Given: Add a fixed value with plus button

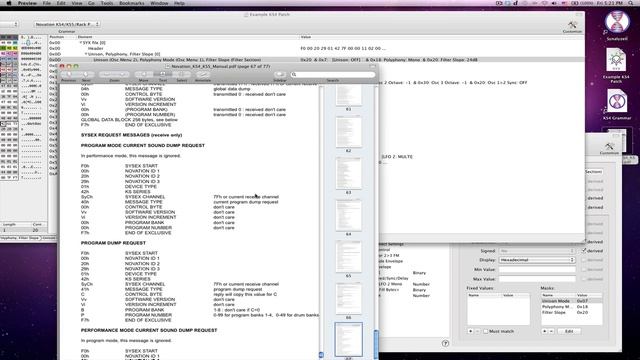Looking at the screenshot, I should [x=470, y=331].
